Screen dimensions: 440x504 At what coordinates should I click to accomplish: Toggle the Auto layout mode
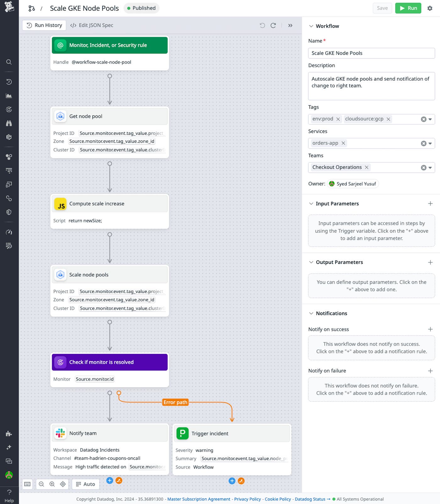tap(85, 484)
